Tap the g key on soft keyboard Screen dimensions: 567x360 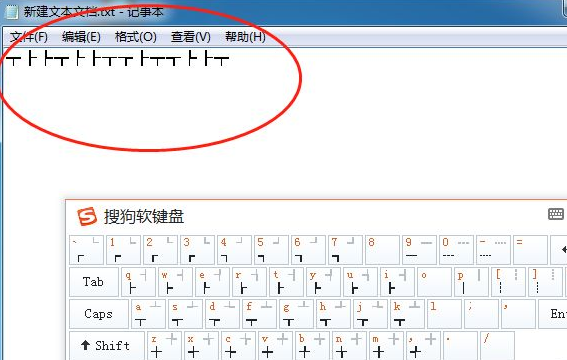(296, 314)
